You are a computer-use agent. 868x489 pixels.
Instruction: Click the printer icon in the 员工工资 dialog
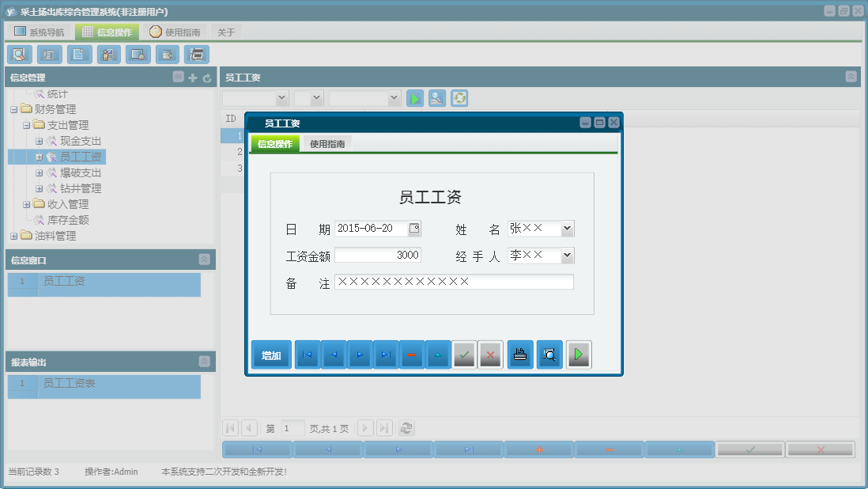coord(520,354)
